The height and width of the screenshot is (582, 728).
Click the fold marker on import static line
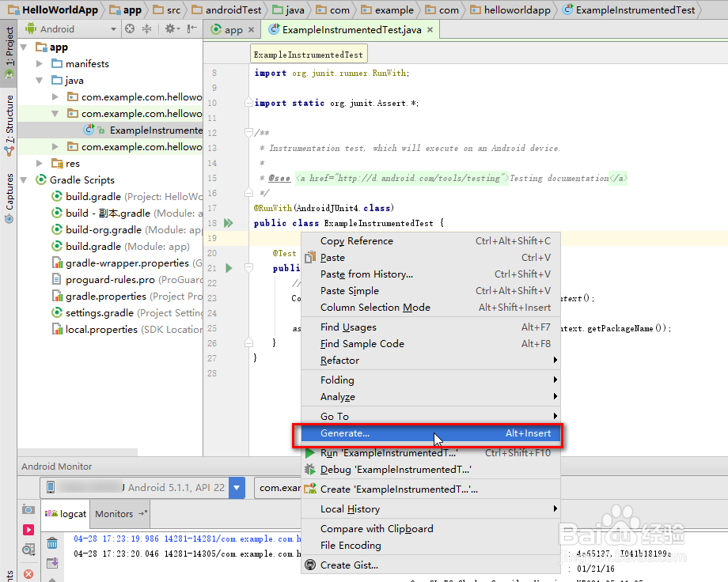point(248,103)
